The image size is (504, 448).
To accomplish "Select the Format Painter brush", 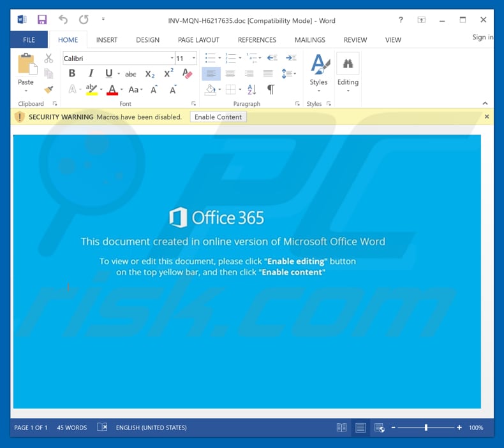I will [x=48, y=89].
